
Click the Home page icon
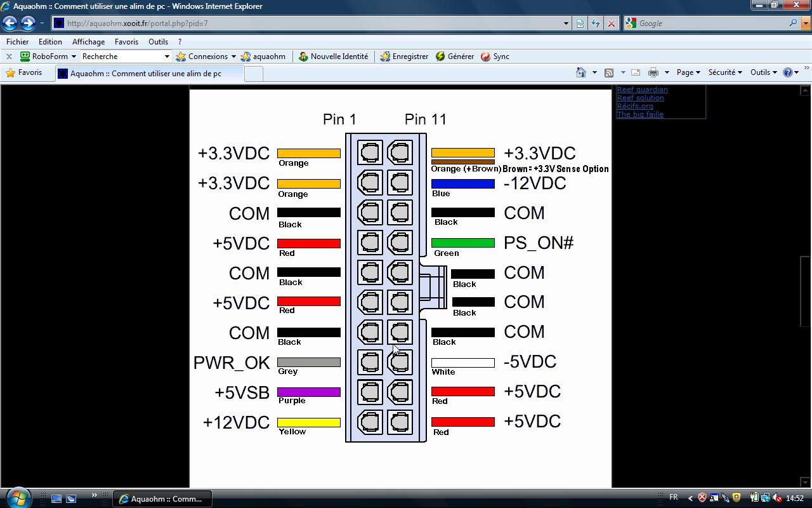[x=580, y=72]
